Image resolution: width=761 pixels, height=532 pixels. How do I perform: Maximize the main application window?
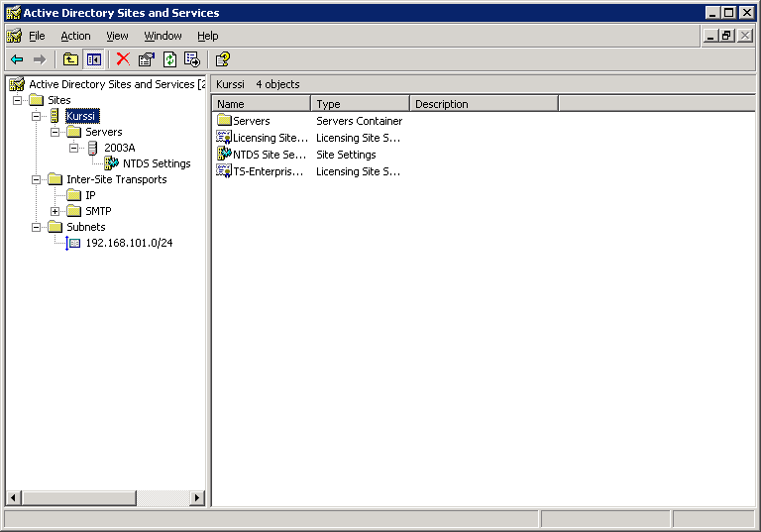729,13
